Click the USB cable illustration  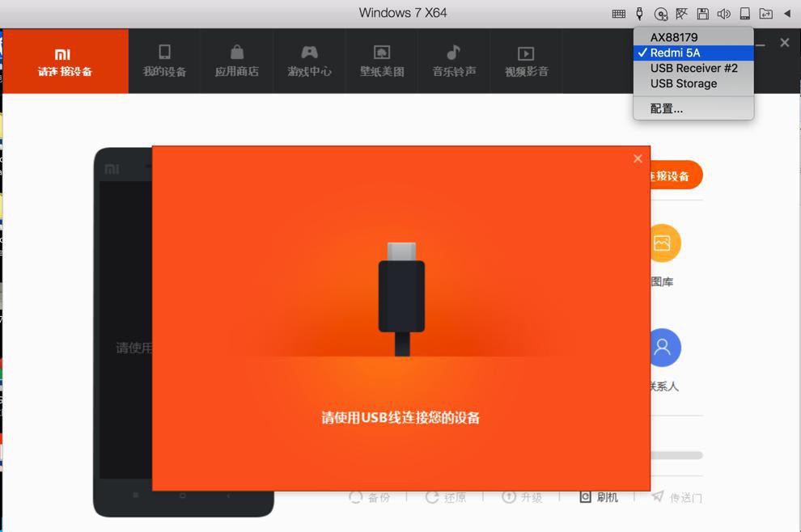pos(401,299)
